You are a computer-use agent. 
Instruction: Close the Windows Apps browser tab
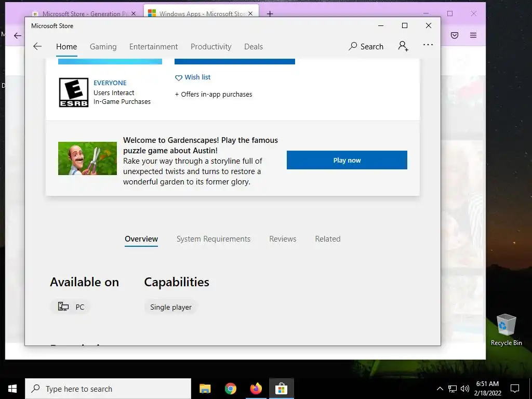[x=250, y=14]
